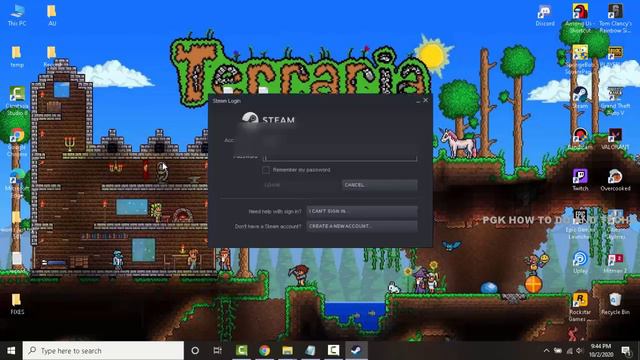
Task: Click the green Camtasia taskbar icon
Action: click(242, 350)
